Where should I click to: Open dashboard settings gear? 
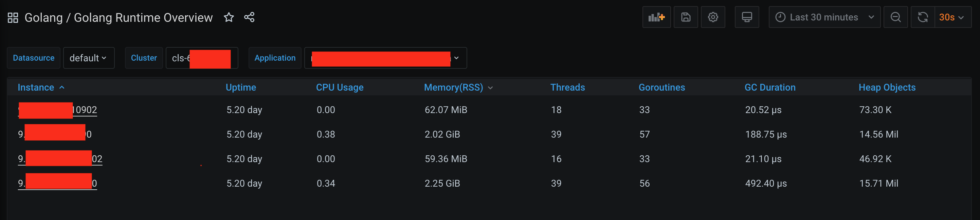713,17
